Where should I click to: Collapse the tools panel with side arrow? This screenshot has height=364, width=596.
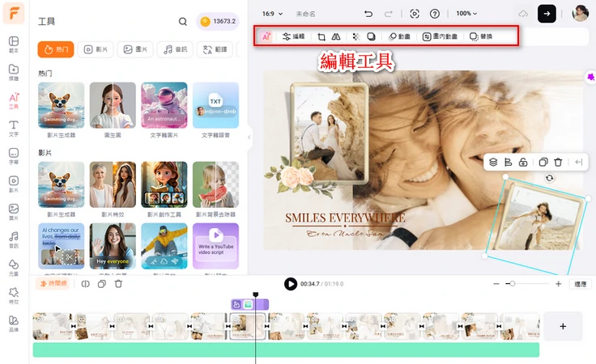pyautogui.click(x=249, y=139)
